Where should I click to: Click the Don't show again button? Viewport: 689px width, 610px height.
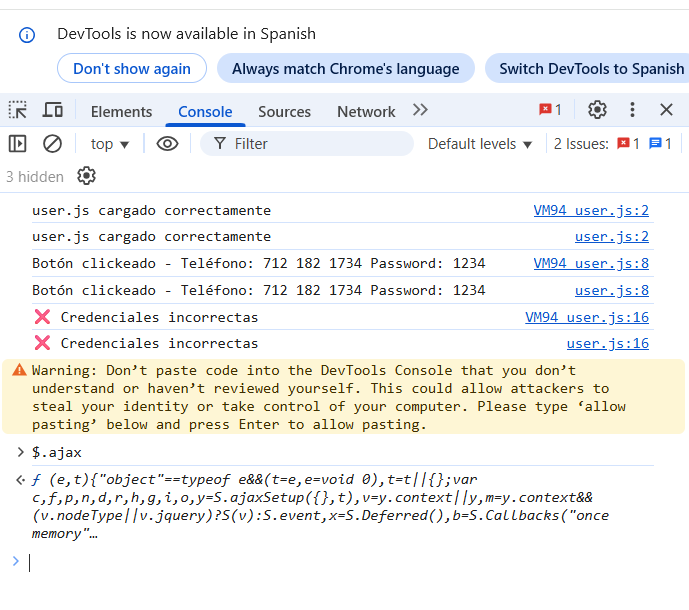pyautogui.click(x=132, y=69)
